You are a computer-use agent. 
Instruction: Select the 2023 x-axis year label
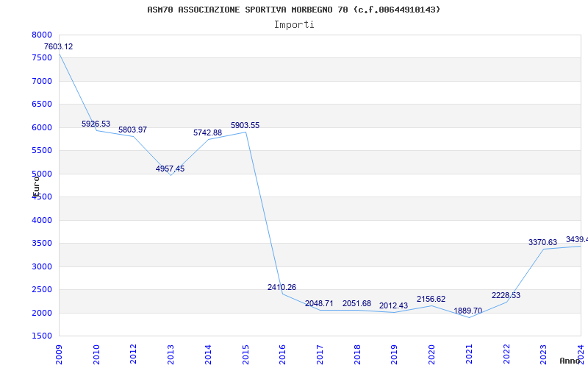tap(543, 355)
